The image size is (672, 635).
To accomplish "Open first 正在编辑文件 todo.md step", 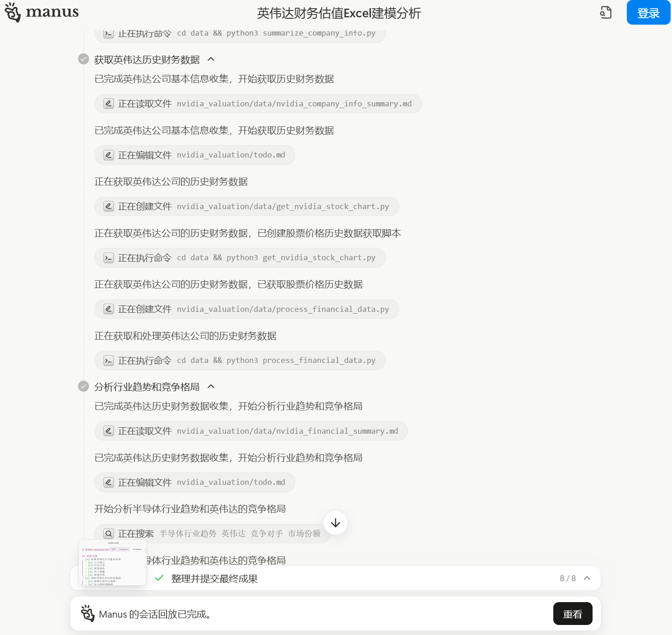I will (x=195, y=155).
